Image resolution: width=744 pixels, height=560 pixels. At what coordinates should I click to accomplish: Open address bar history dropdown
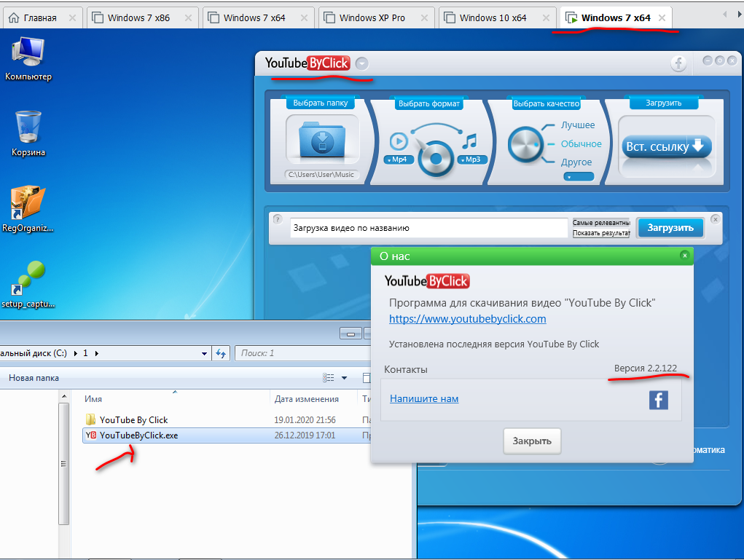point(204,353)
